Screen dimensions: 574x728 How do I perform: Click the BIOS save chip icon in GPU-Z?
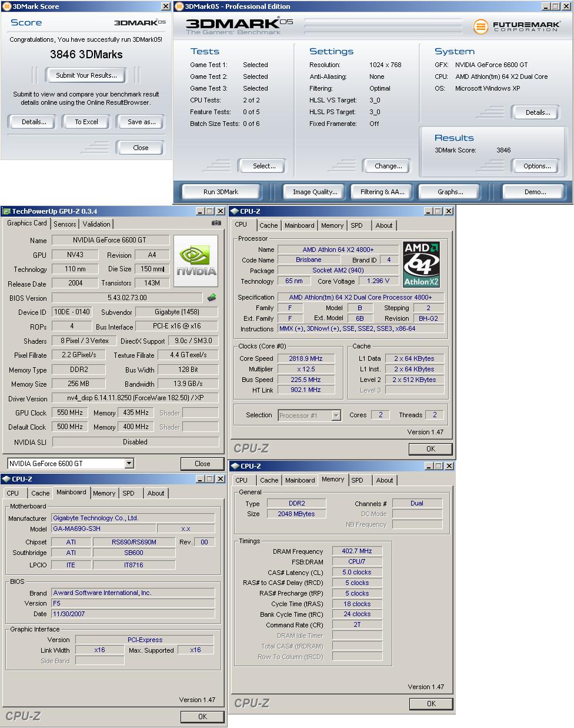click(212, 298)
